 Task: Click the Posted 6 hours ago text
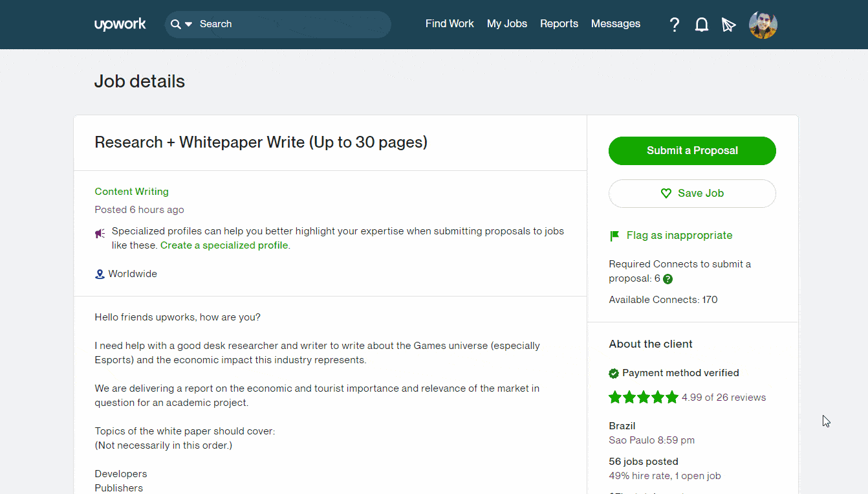pyautogui.click(x=139, y=210)
